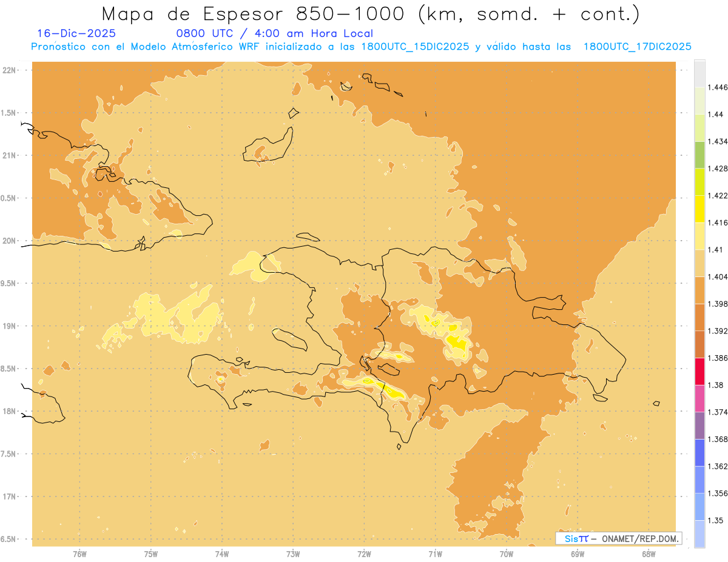Click the time text "0800 UTC / 4:00 am Hora Local"
This screenshot has width=728, height=562.
click(274, 33)
